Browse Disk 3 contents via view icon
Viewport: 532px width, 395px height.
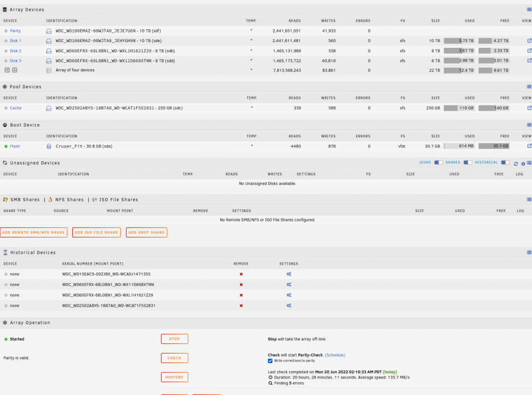coord(529,61)
